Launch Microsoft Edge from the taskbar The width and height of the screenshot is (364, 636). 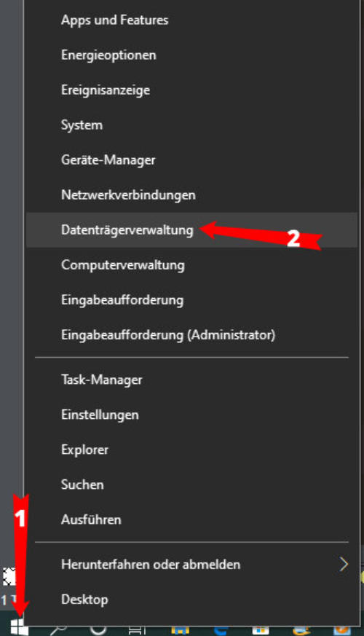point(221,630)
